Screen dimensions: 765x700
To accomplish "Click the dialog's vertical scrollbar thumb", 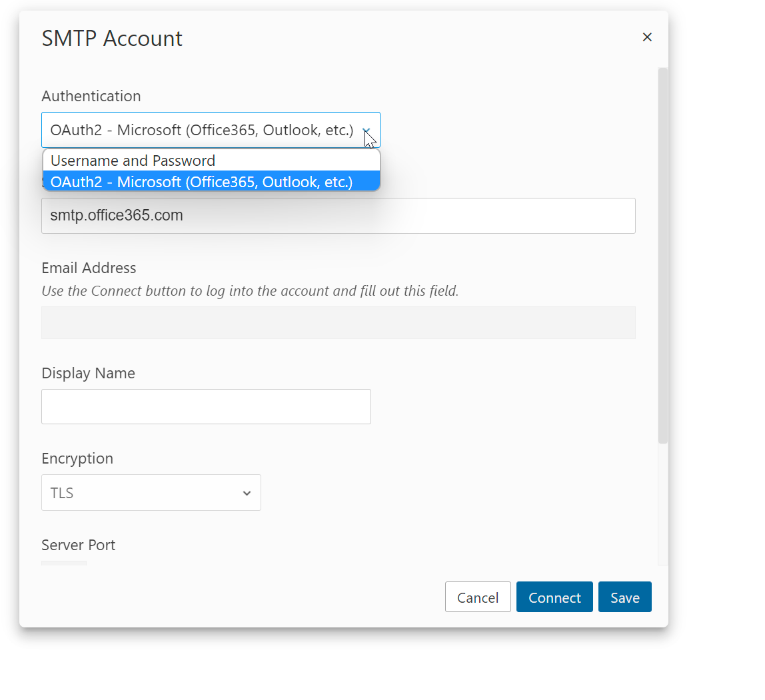I will 662,253.
